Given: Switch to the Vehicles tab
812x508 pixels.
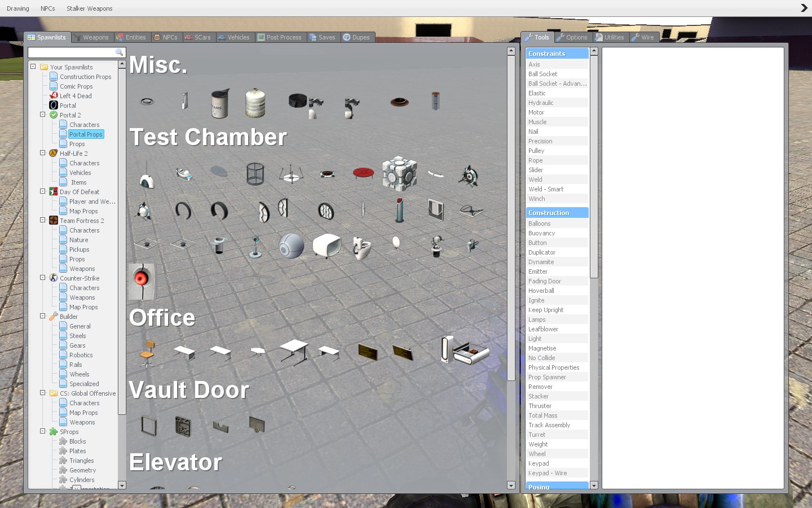Looking at the screenshot, I should click(235, 37).
